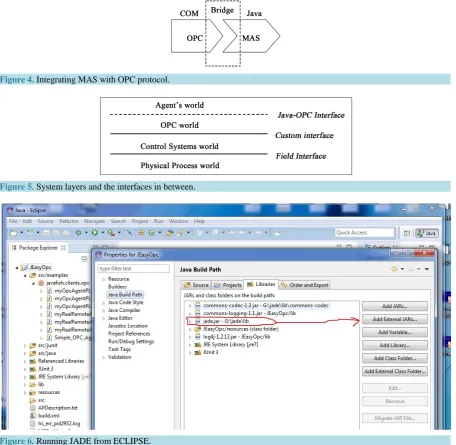
Task: Click Collapse All icon in Package Explorer
Action: click(84, 259)
